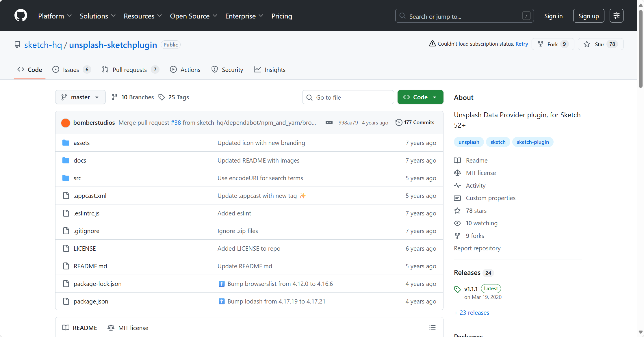Expand the master branch dropdown
This screenshot has width=644, height=337.
pos(80,97)
